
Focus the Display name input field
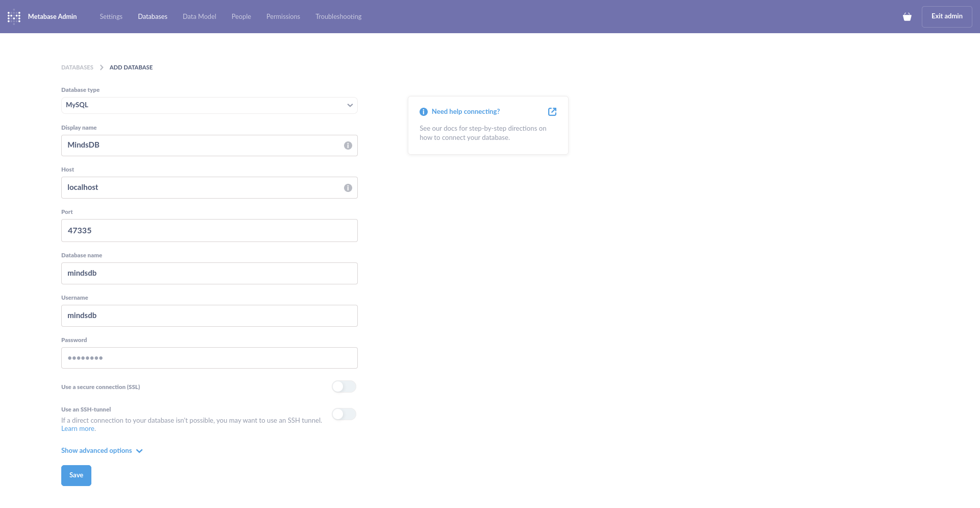pos(209,146)
